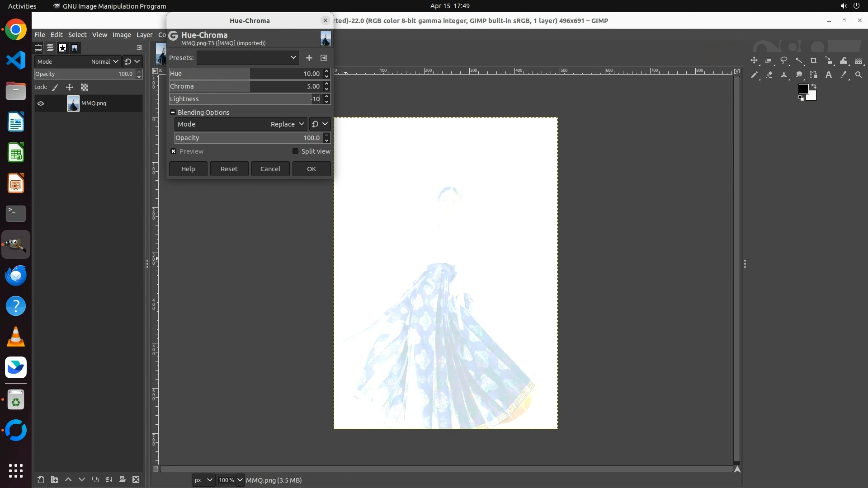The height and width of the screenshot is (488, 868).
Task: Select the Free Select lasso tool
Action: tap(784, 61)
